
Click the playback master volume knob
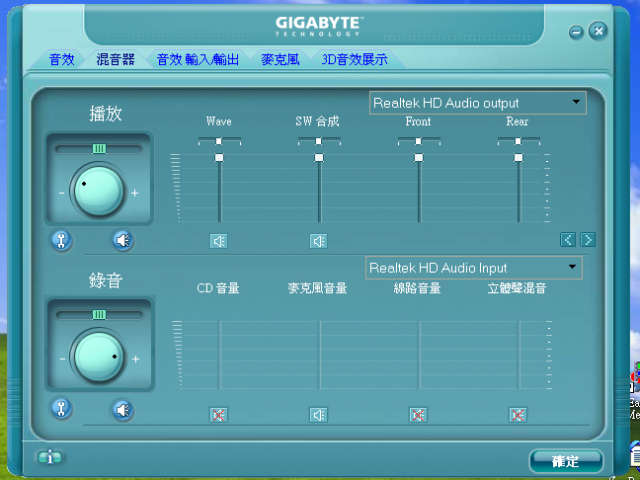[x=98, y=191]
